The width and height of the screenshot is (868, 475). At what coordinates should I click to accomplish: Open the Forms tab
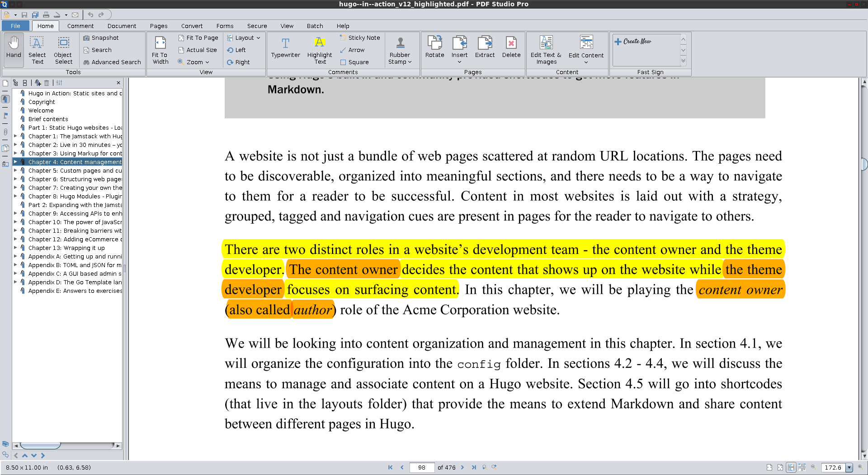[x=225, y=26]
